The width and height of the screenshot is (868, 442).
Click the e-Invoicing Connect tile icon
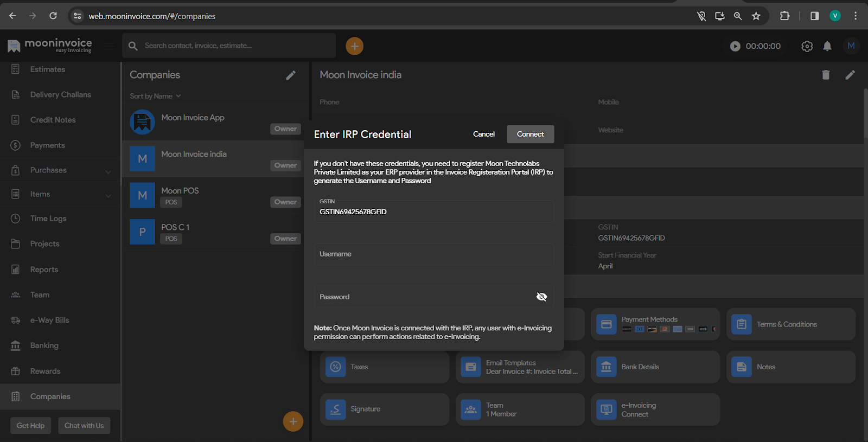(607, 409)
